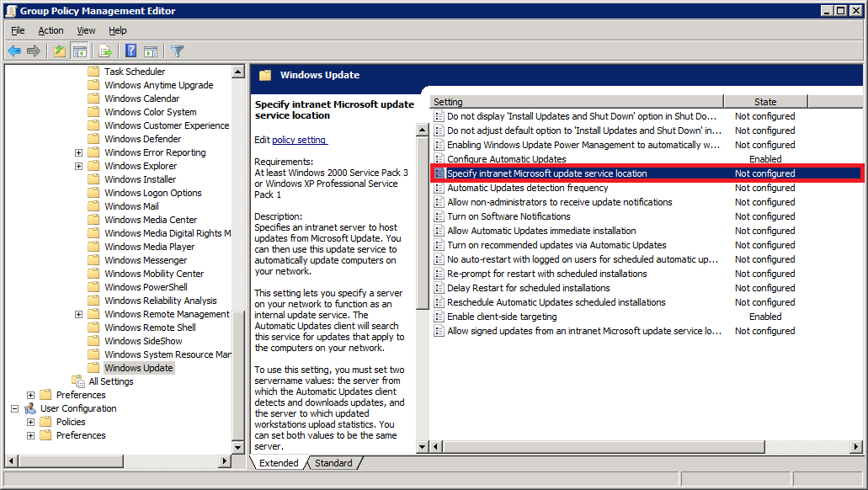
Task: Click the policy icon beside Automatic Updates detection frequency
Action: tap(439, 189)
